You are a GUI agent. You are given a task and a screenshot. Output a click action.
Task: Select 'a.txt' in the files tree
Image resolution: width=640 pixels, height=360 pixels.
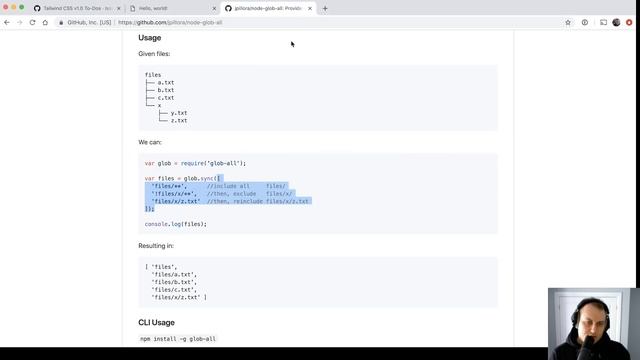pos(166,82)
